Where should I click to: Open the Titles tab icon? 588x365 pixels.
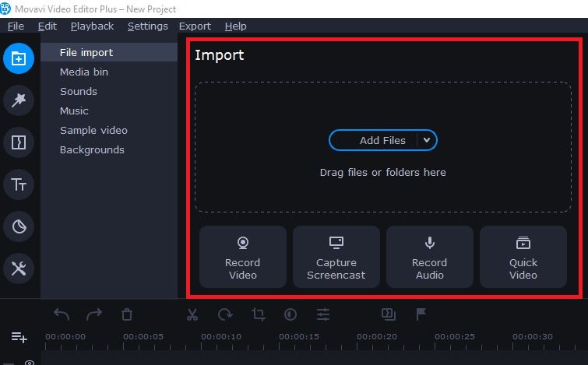pos(19,184)
